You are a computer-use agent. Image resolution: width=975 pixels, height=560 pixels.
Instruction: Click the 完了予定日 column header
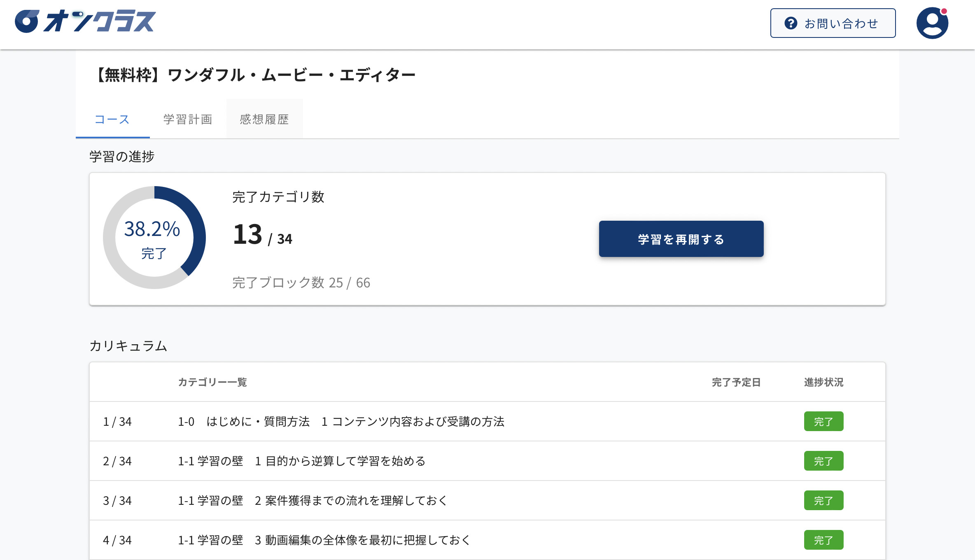click(x=736, y=382)
